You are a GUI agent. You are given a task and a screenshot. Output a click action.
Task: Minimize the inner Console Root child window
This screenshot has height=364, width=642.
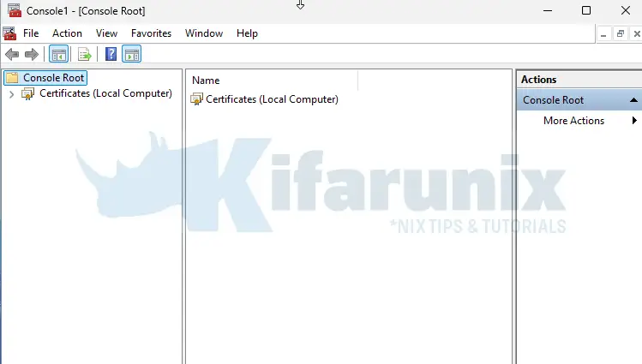pos(603,34)
